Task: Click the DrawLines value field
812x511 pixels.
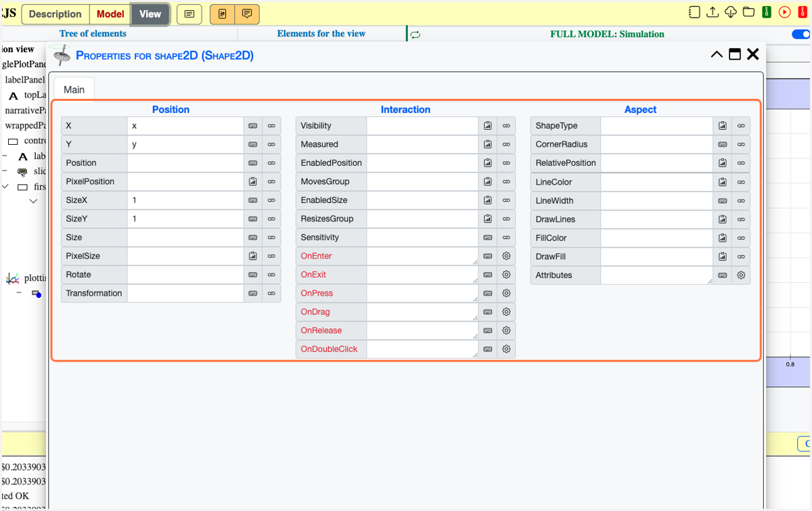Action: pyautogui.click(x=657, y=219)
